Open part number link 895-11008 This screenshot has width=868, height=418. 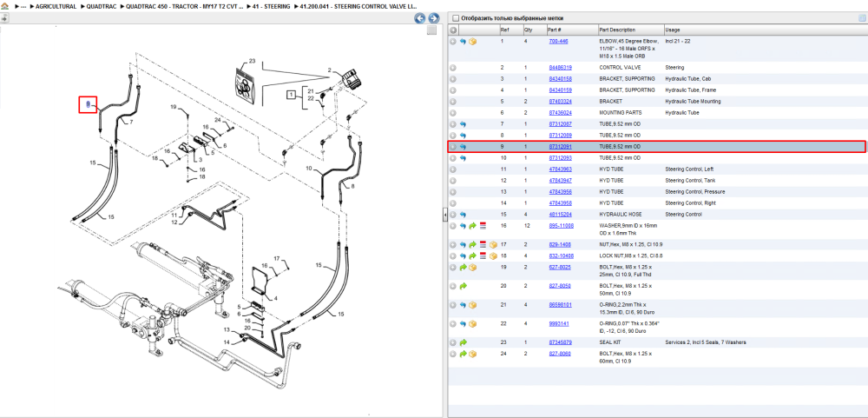(x=561, y=226)
